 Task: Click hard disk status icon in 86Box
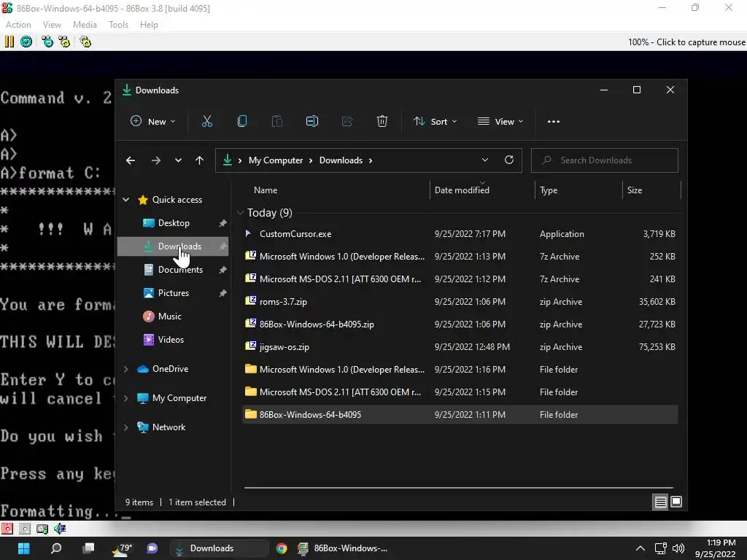(x=42, y=528)
